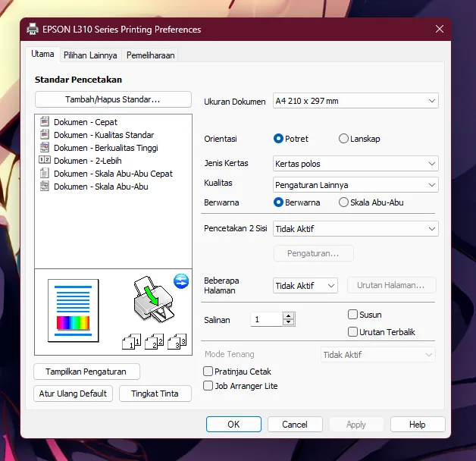Click the blue Epson support globe icon
The image size is (476, 461).
click(x=180, y=281)
